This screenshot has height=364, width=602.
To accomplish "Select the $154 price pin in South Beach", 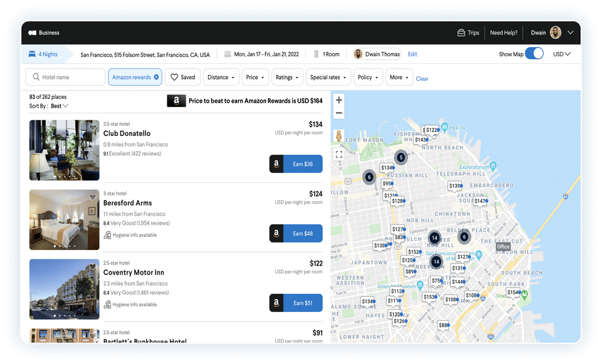I will pyautogui.click(x=514, y=293).
